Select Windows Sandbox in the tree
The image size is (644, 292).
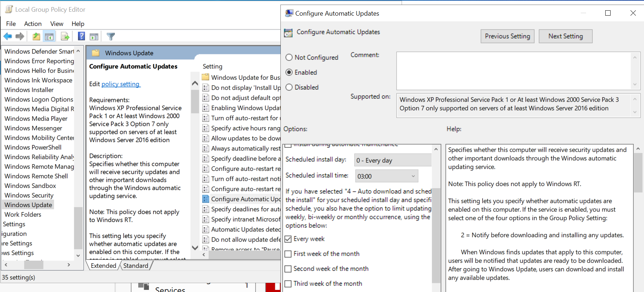point(30,186)
